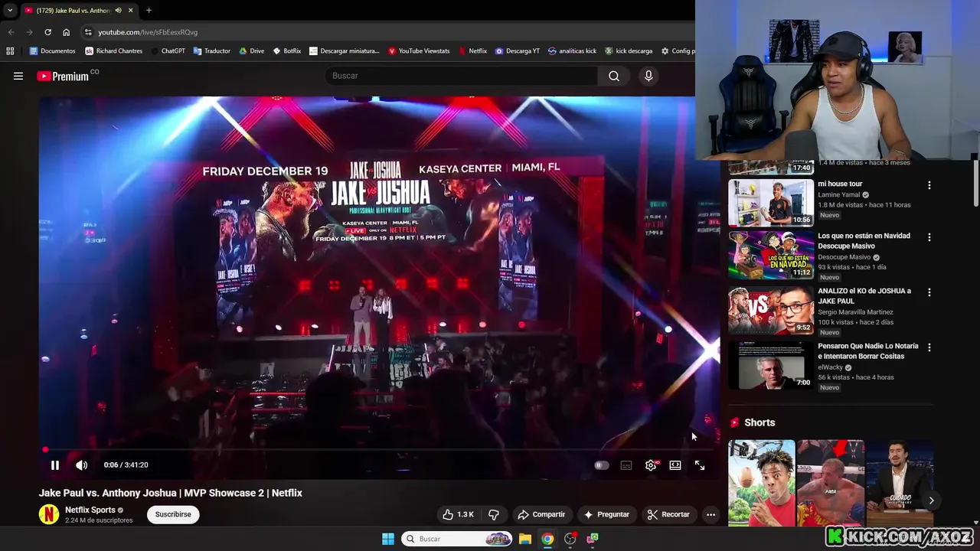Mute the video using the player volume icon
This screenshot has height=551, width=980.
82,465
